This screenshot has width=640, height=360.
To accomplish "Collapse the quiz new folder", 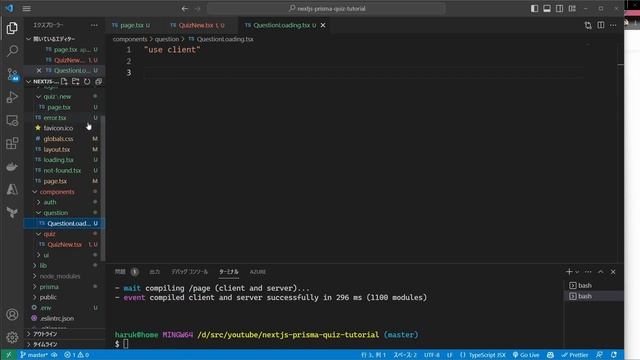I will pyautogui.click(x=57, y=97).
